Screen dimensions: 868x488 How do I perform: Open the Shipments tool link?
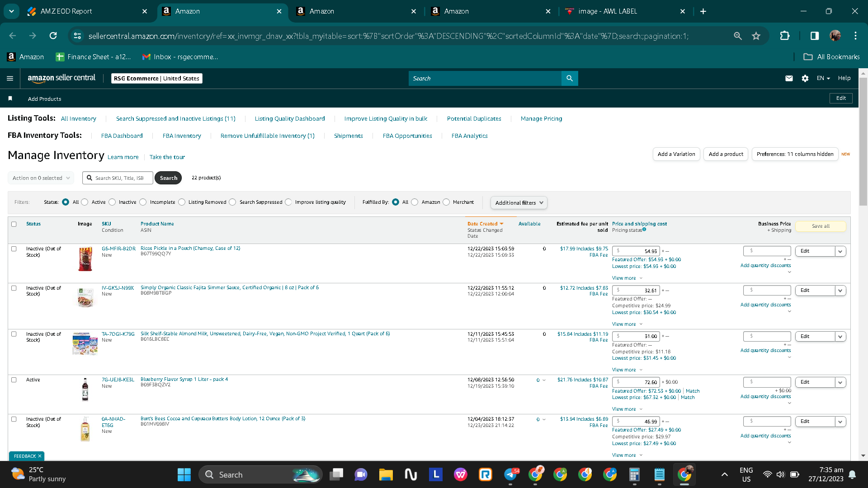[x=349, y=136]
